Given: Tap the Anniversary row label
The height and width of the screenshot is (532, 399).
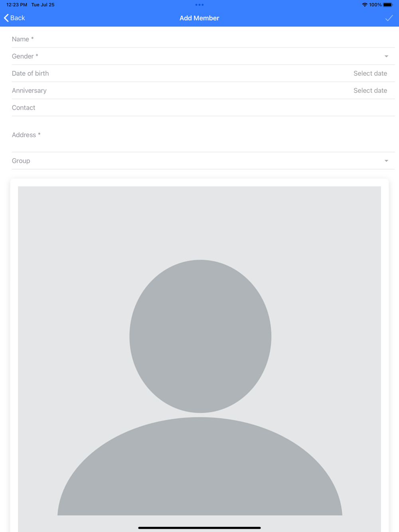Looking at the screenshot, I should tap(29, 91).
